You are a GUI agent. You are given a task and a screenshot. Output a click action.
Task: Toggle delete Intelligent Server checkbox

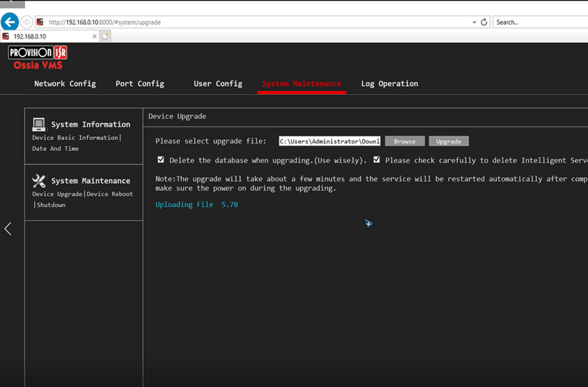coord(376,160)
